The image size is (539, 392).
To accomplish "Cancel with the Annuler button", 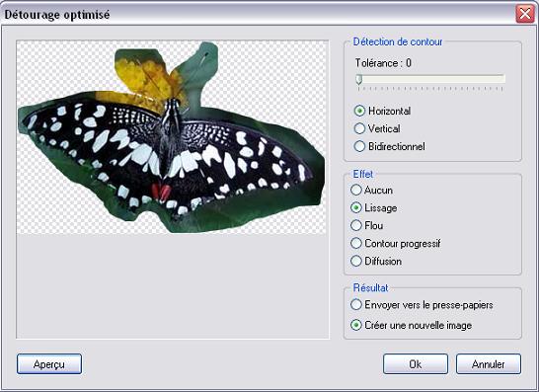I will click(489, 364).
